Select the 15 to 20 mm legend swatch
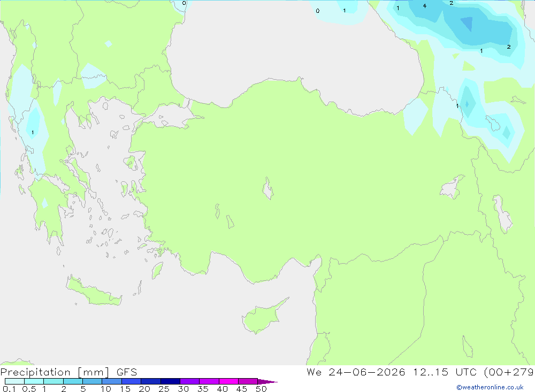535x392 pixels. 131,381
